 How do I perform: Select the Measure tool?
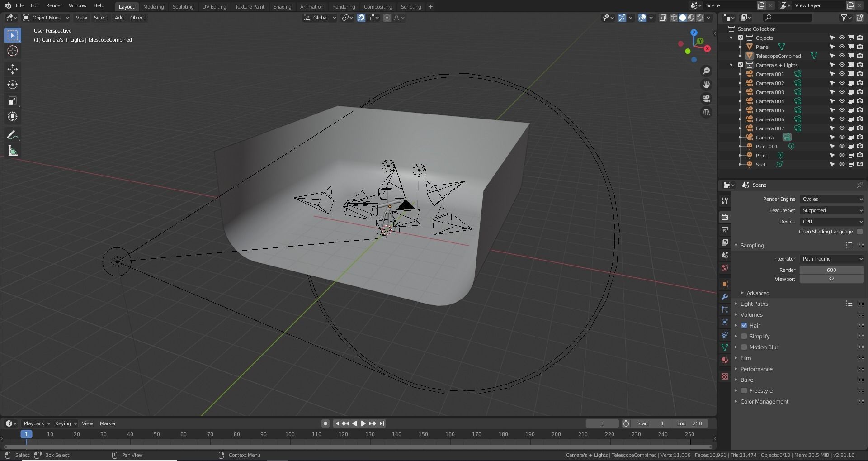coord(13,151)
